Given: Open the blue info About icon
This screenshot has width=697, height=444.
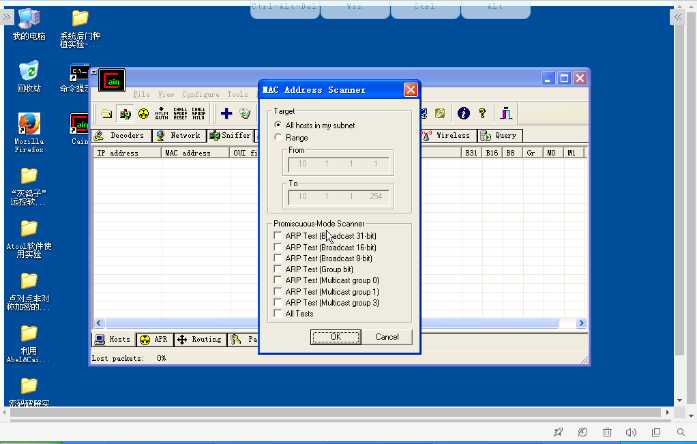Looking at the screenshot, I should tap(463, 113).
